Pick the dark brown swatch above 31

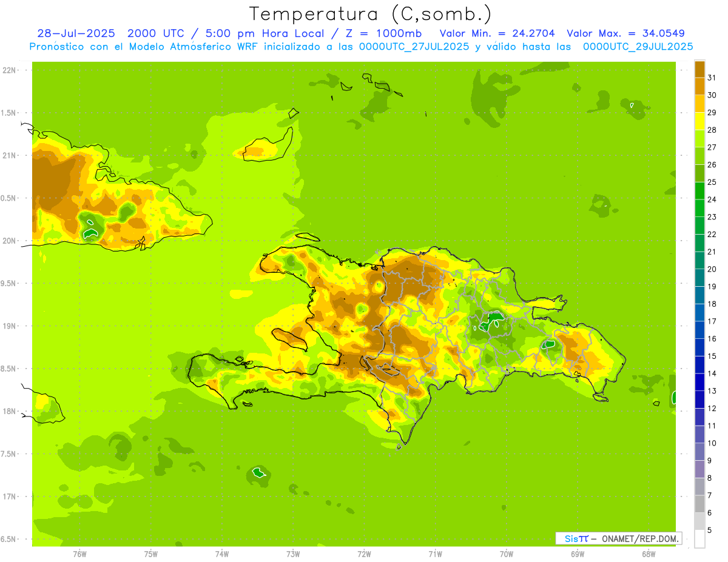coord(699,69)
